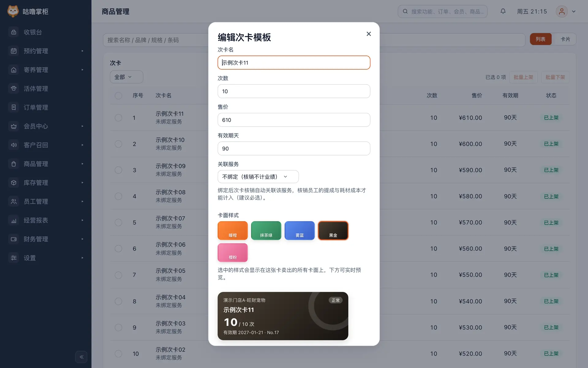Screen dimensions: 588x368
Task: Click the 财务管理 wallet icon
Action: coord(13,239)
